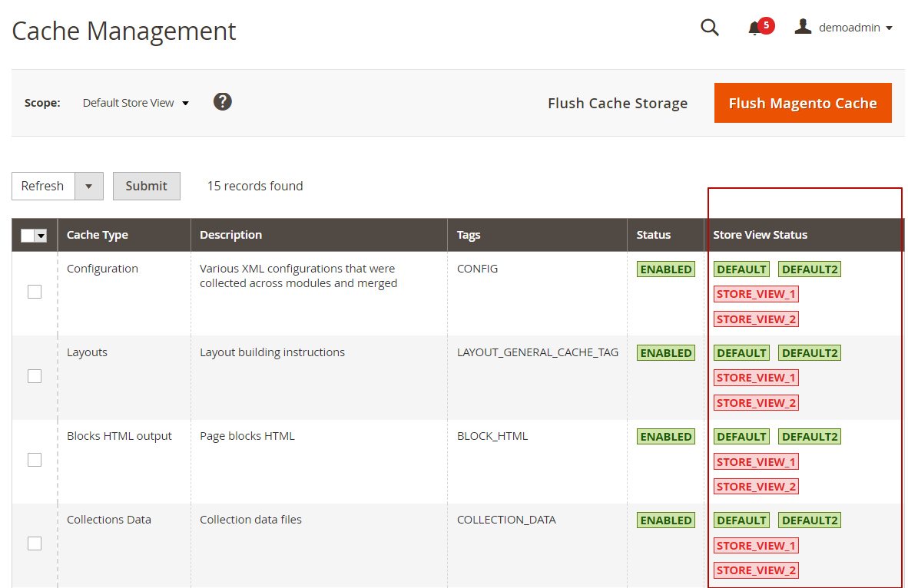
Task: Open the scope help question mark
Action: pos(222,102)
